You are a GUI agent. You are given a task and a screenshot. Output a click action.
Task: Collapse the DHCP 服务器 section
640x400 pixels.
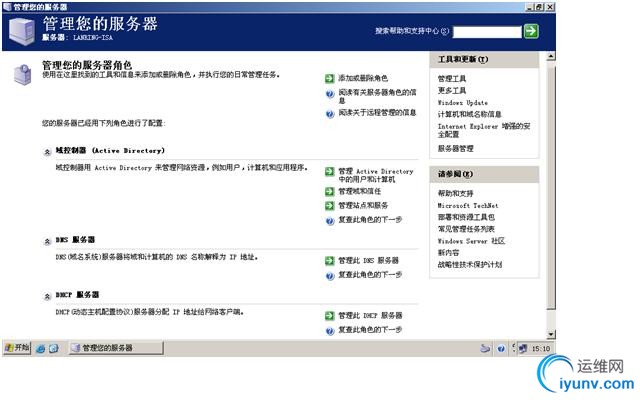(47, 296)
